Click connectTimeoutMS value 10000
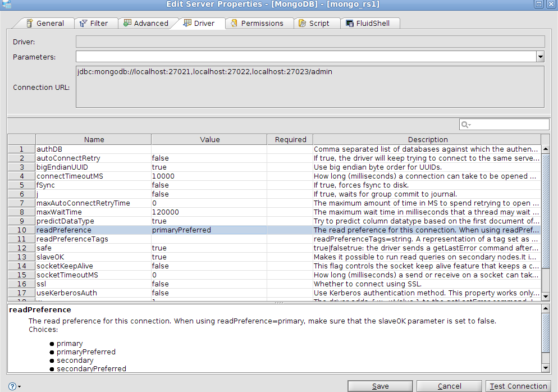Screen dimensions: 558x392 pos(163,176)
